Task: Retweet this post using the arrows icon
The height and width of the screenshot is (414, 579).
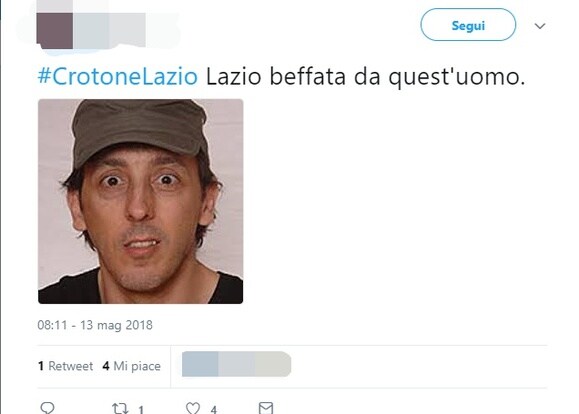Action: point(120,408)
